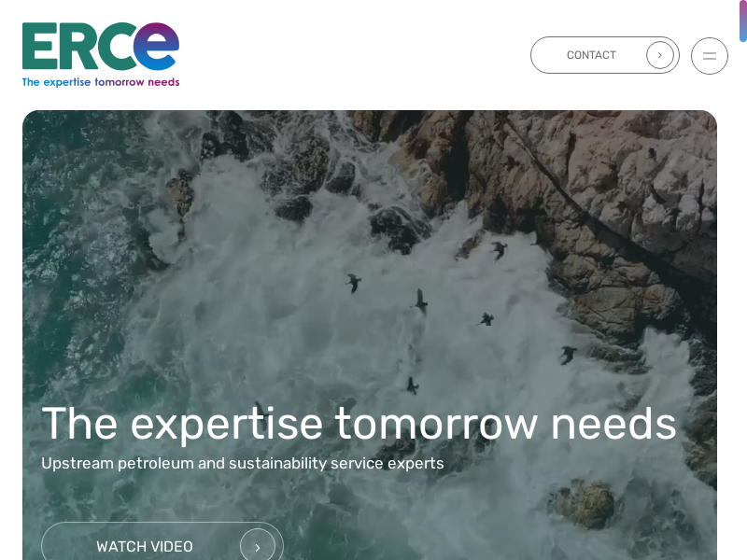
Task: Click the hero heading "The expertise tomorrow needs"
Action: coord(359,424)
